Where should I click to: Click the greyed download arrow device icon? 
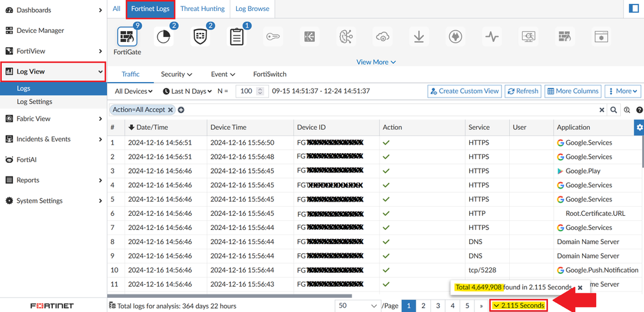(419, 37)
